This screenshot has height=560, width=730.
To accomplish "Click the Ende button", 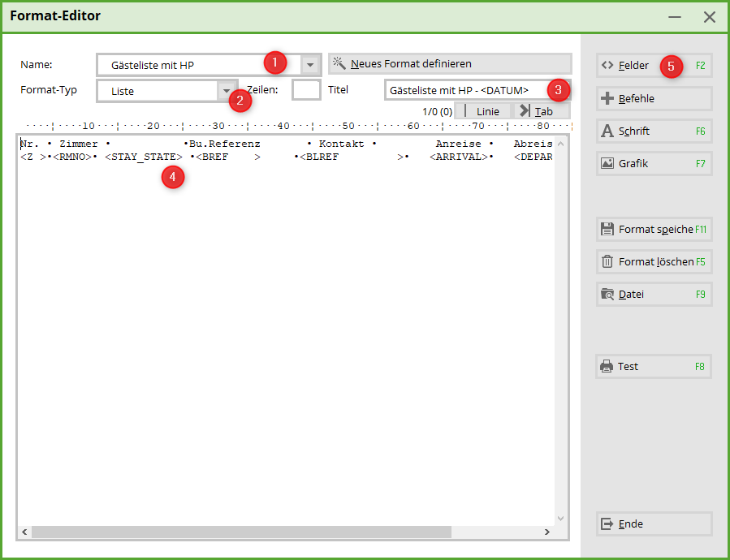I will click(654, 524).
